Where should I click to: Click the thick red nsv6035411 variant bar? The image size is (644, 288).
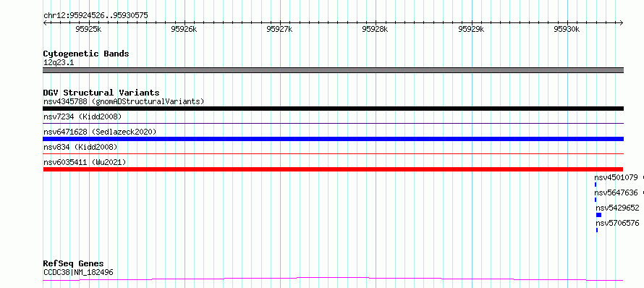pyautogui.click(x=333, y=169)
